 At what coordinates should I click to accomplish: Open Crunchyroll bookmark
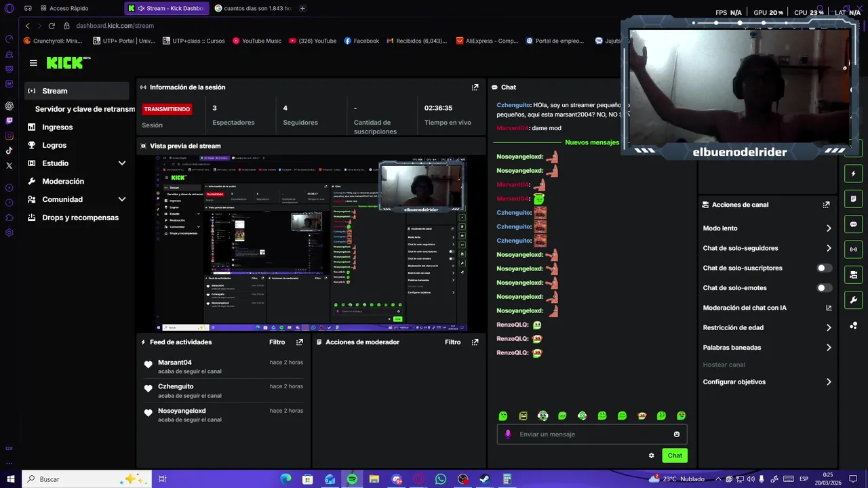pyautogui.click(x=53, y=41)
